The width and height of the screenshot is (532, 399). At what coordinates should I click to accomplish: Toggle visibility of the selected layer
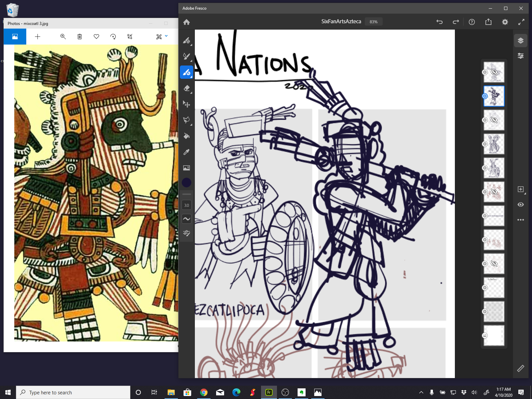[x=521, y=204]
